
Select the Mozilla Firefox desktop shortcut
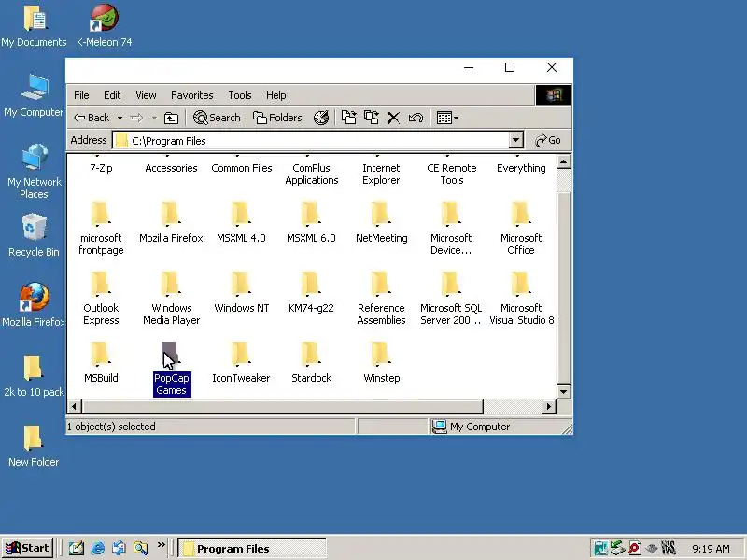coord(34,306)
